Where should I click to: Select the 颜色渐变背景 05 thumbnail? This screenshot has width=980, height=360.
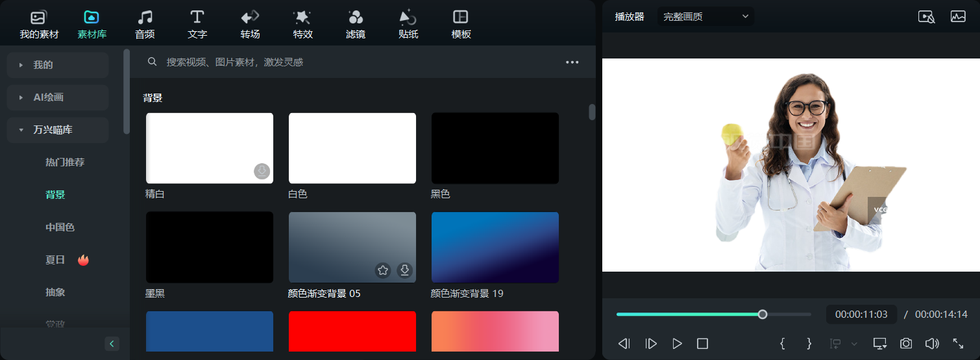[x=352, y=247]
